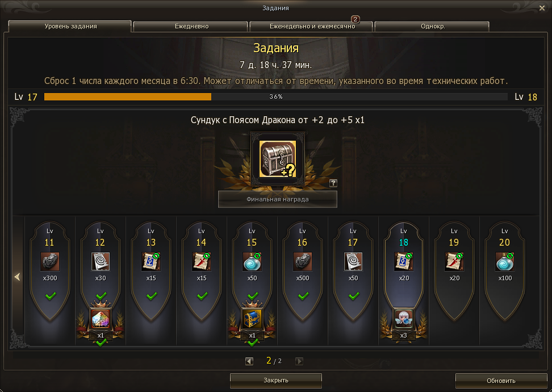
Task: Expand rewards list with left chevron
Action: [x=18, y=277]
